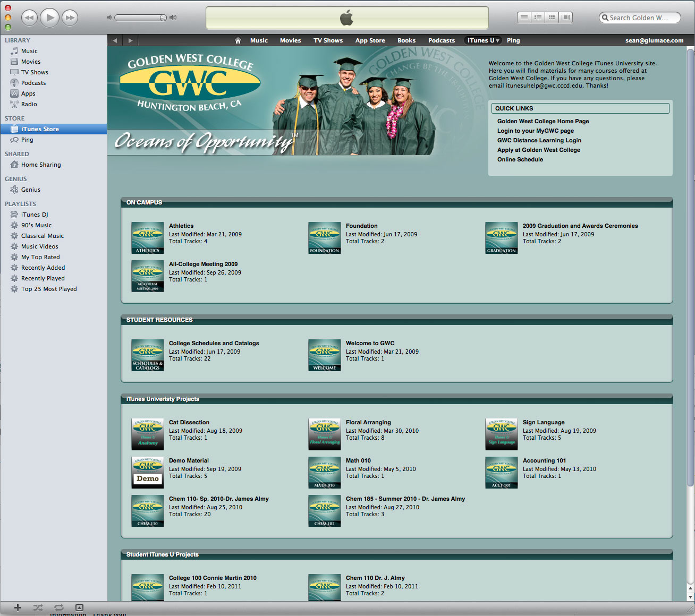Open Login to your MyGWC page link

pos(536,131)
